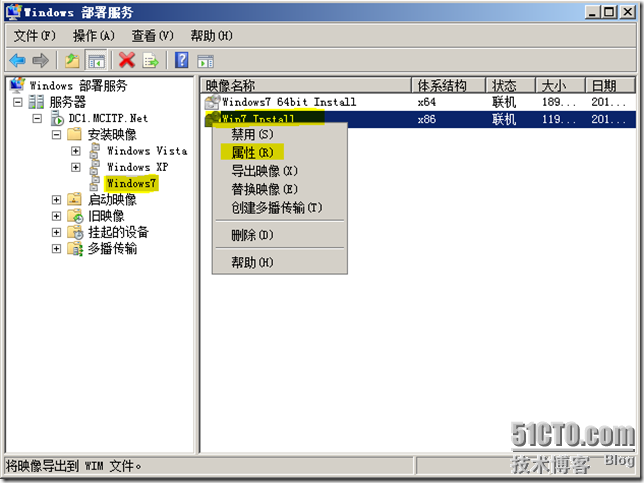Open the 查看(V) menu

[x=152, y=36]
